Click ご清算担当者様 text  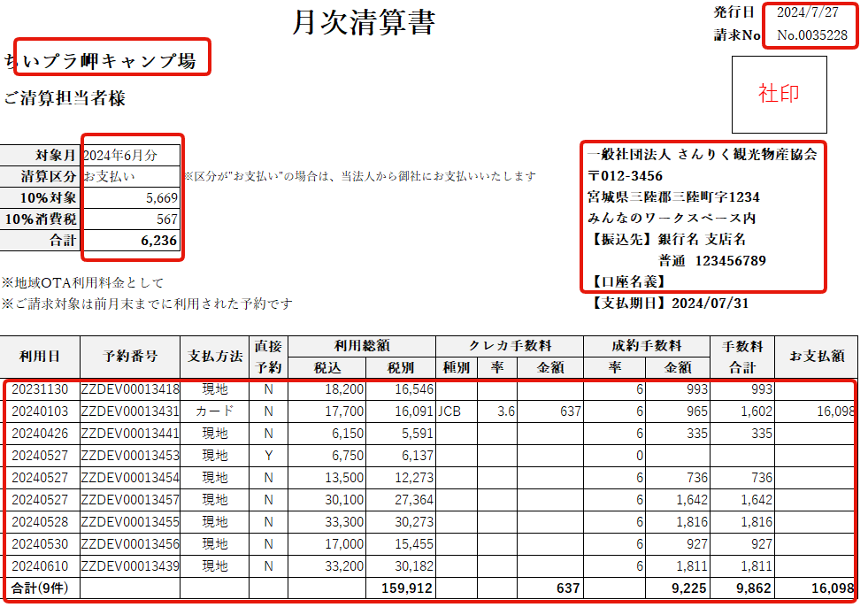(x=65, y=98)
